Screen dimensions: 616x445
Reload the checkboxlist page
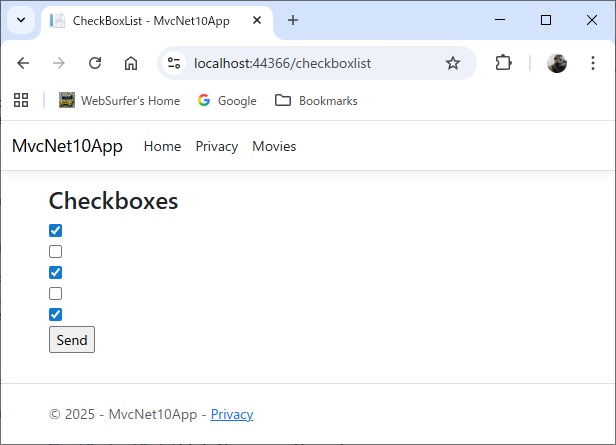(95, 63)
